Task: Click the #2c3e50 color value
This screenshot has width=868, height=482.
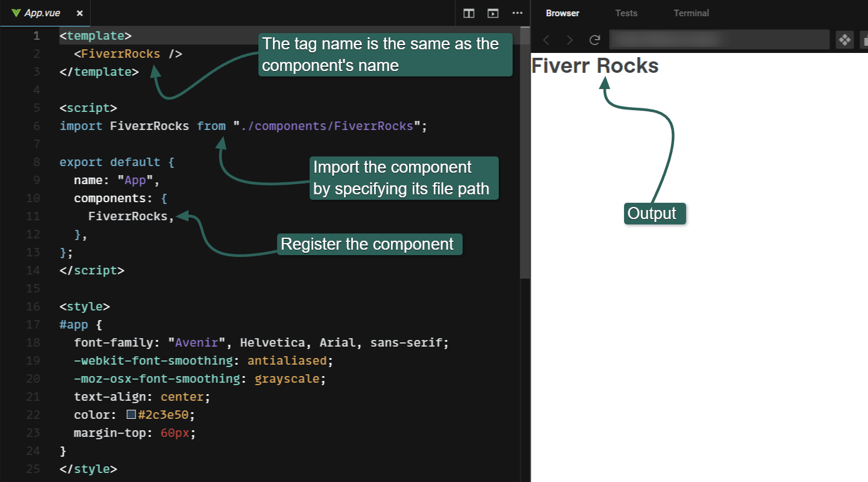Action: pos(164,415)
